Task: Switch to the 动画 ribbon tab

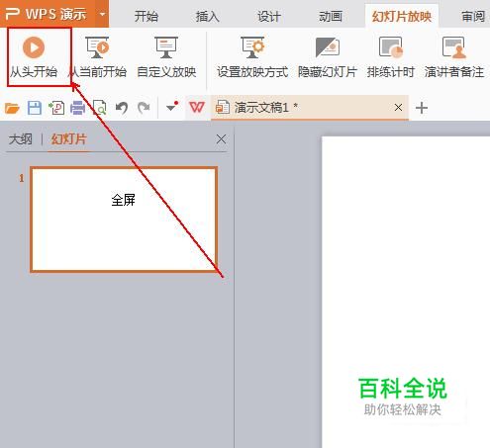Action: (331, 16)
